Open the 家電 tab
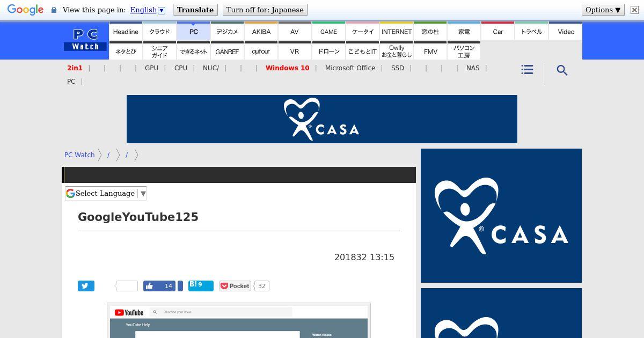This screenshot has height=338, width=644. pos(464,31)
